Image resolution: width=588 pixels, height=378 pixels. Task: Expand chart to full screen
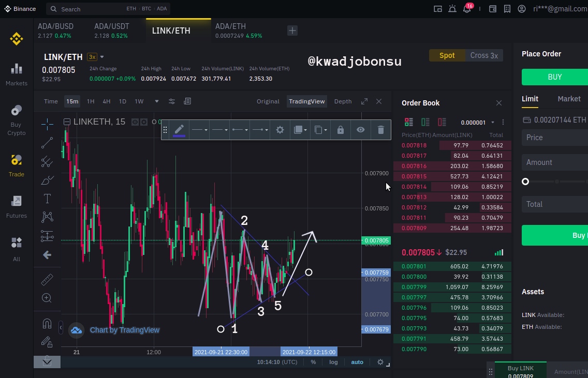(x=364, y=101)
